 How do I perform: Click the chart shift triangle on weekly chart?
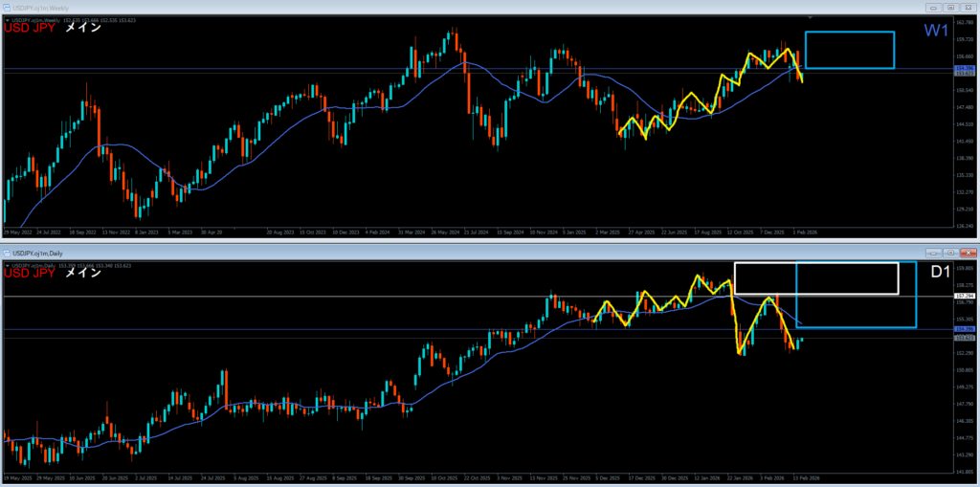812,17
